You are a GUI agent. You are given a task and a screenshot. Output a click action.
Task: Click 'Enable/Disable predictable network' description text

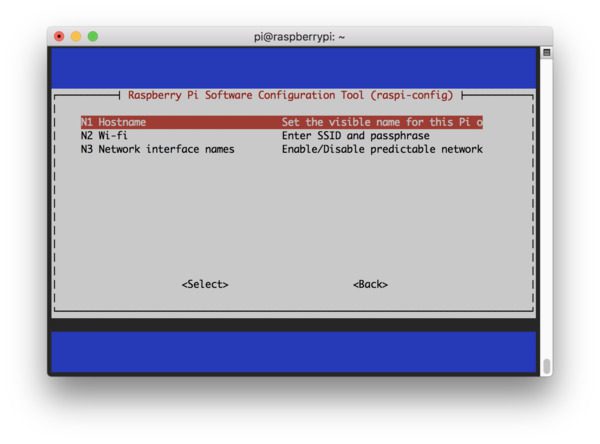382,149
